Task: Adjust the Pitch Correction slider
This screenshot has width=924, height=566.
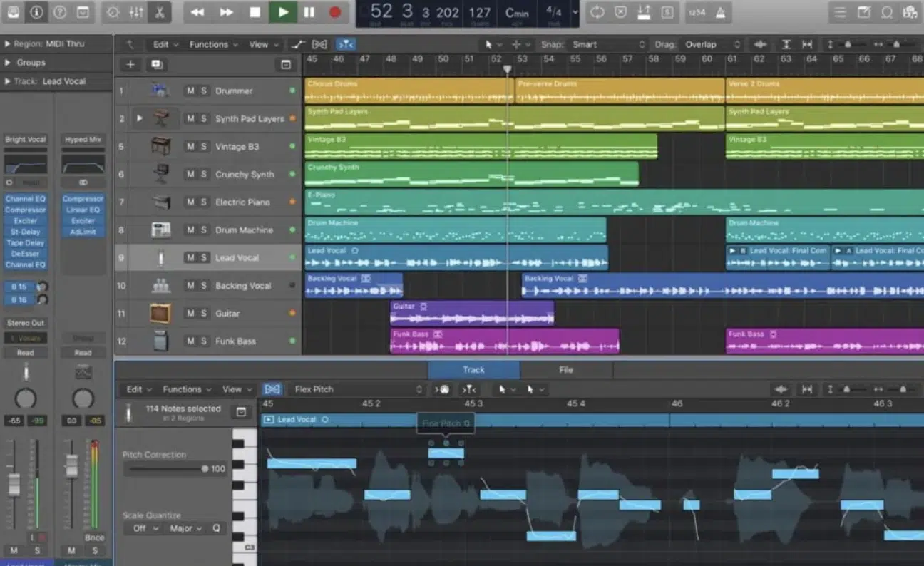Action: tap(165, 468)
